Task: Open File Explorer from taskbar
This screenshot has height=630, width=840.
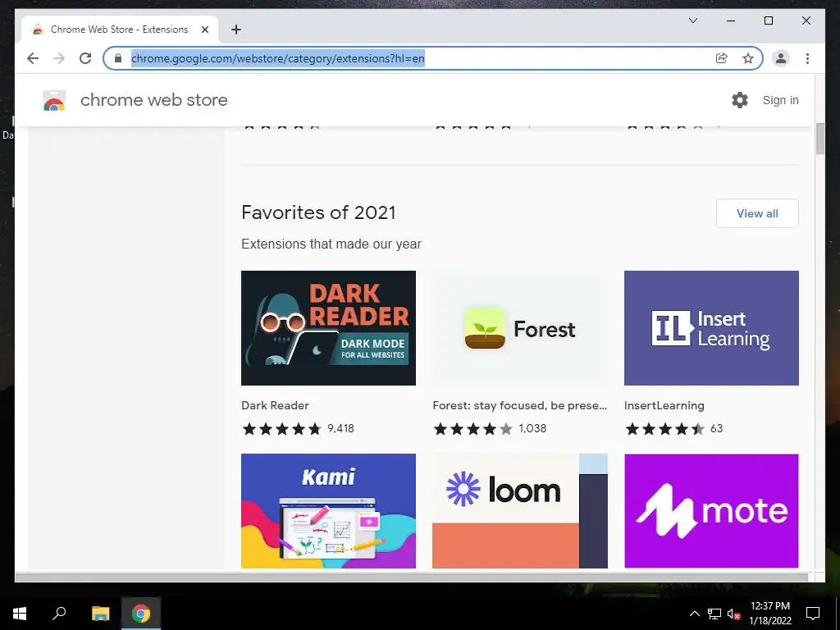Action: point(100,614)
